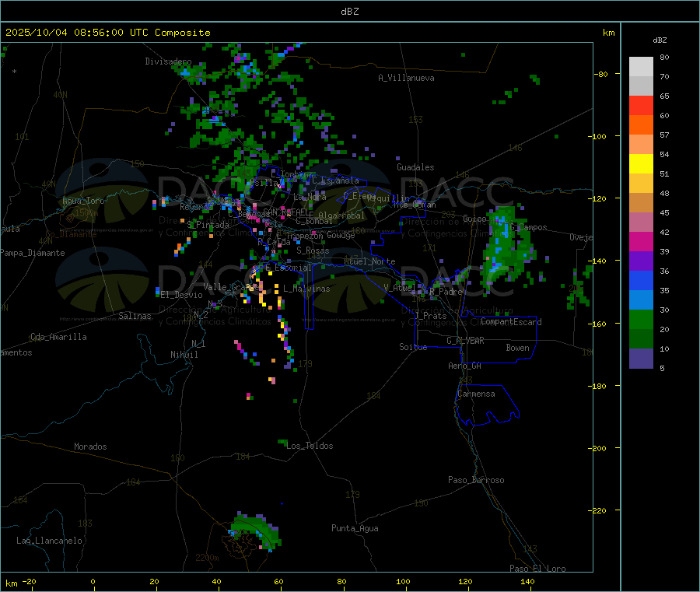
Task: Click the yellow 51-54 dBZ legend swatch
Action: 641,164
